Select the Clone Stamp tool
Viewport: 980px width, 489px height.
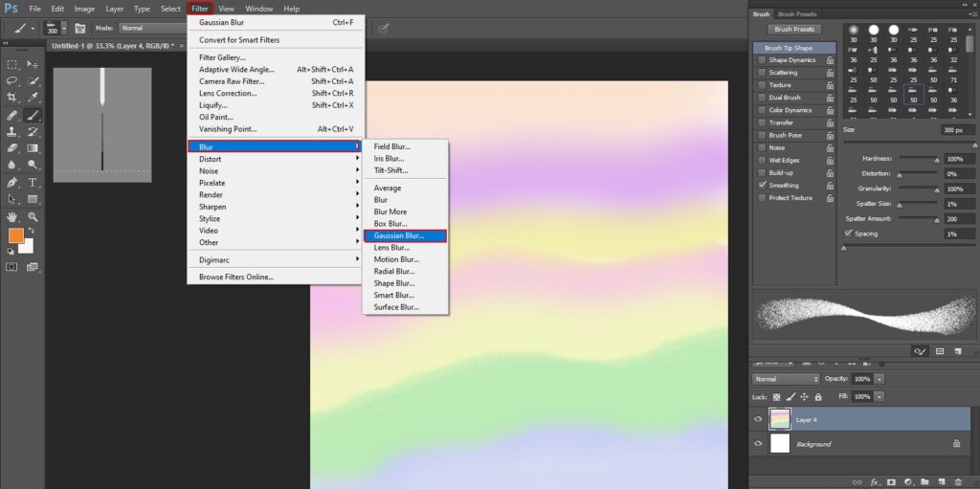(11, 132)
